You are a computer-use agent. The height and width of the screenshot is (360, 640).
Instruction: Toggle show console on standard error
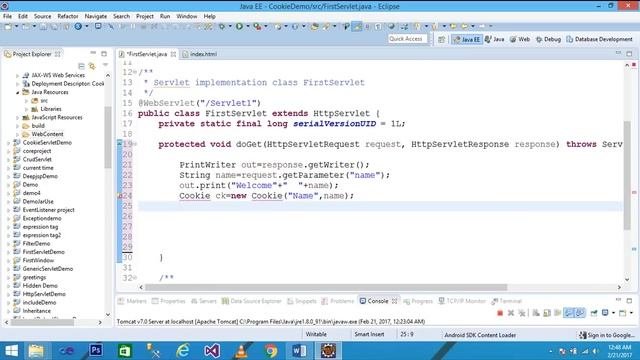[x=580, y=313]
